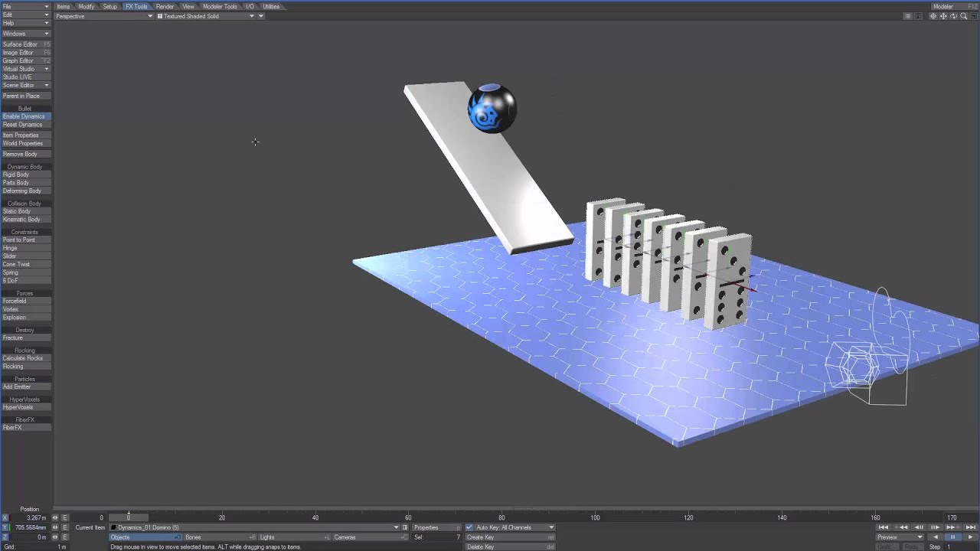
Task: Open the Current Item dropdown
Action: pos(255,527)
